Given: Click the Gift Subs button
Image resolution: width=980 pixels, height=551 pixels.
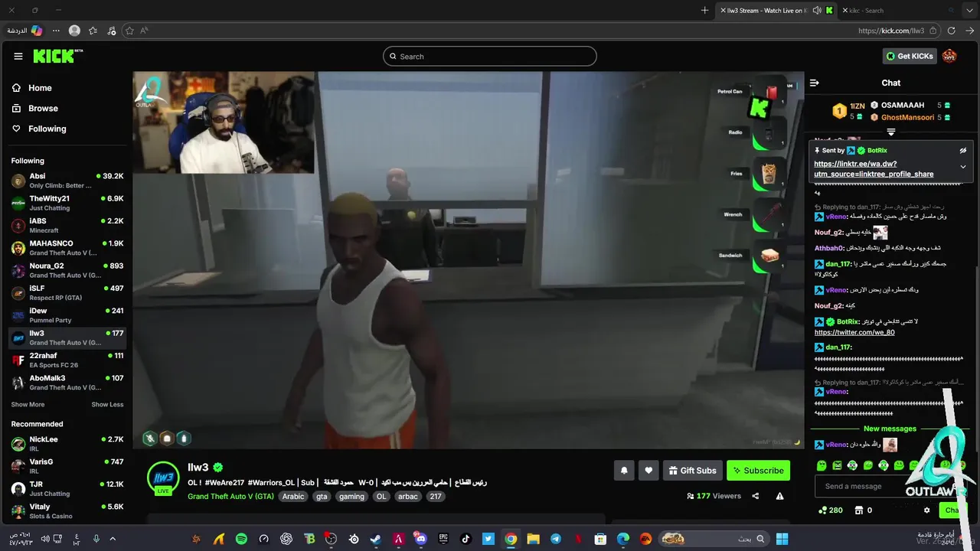Looking at the screenshot, I should [692, 471].
